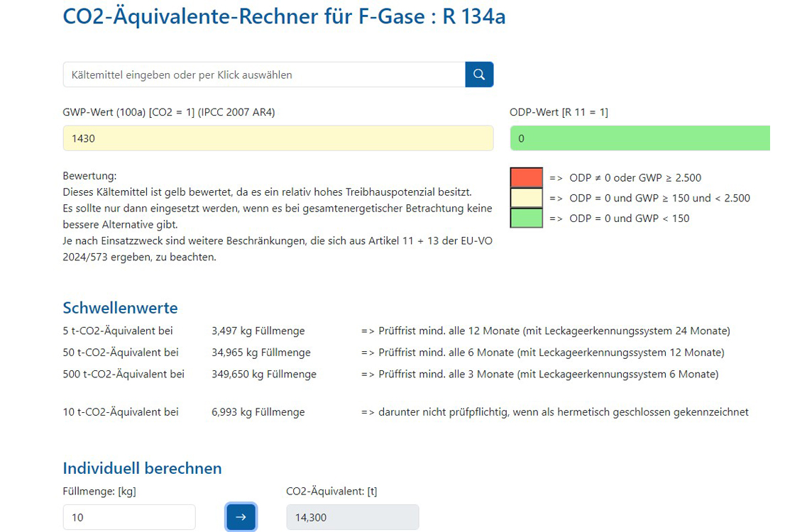Image resolution: width=812 pixels, height=532 pixels.
Task: Click the value '349,650 kg Füllmenge'
Action: (x=264, y=374)
